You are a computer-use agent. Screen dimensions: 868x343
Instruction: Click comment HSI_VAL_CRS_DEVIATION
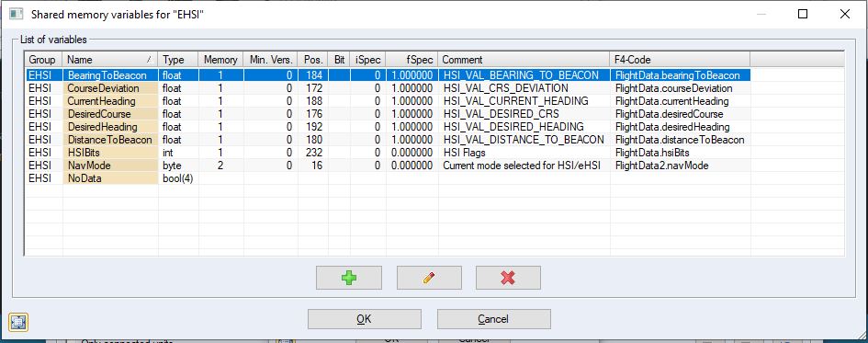point(505,88)
